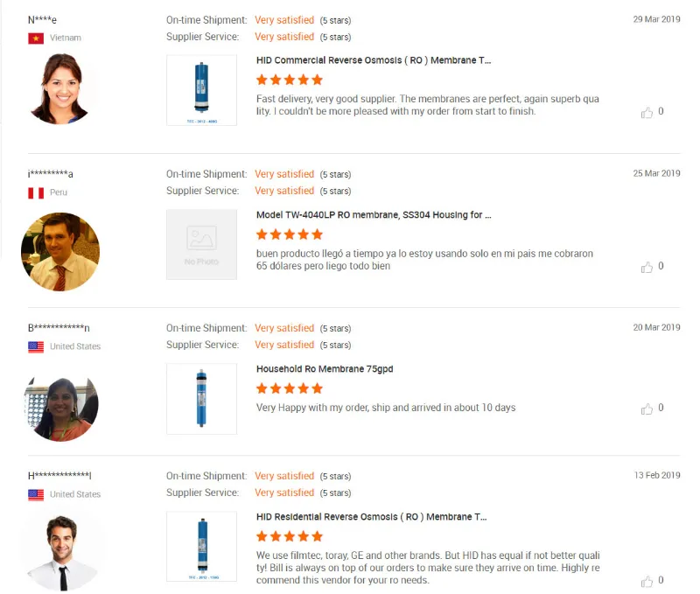Screen dimensions: 700x594
Task: Like the 13 Feb 2019 review
Action: 647,581
